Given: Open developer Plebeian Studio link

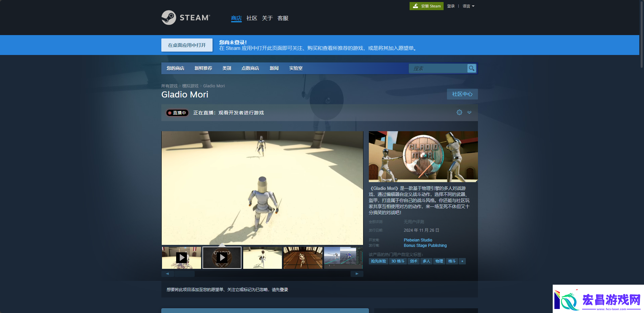Looking at the screenshot, I should [418, 240].
